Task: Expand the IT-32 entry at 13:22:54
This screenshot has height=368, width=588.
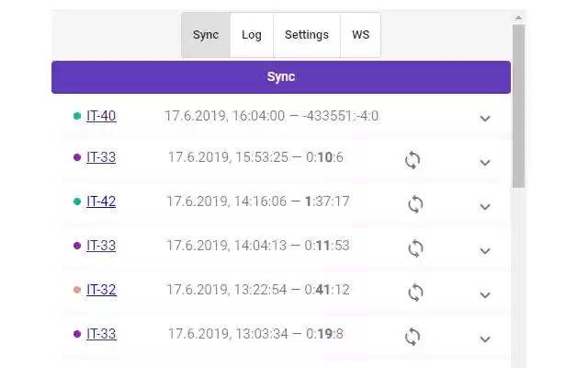Action: (485, 294)
